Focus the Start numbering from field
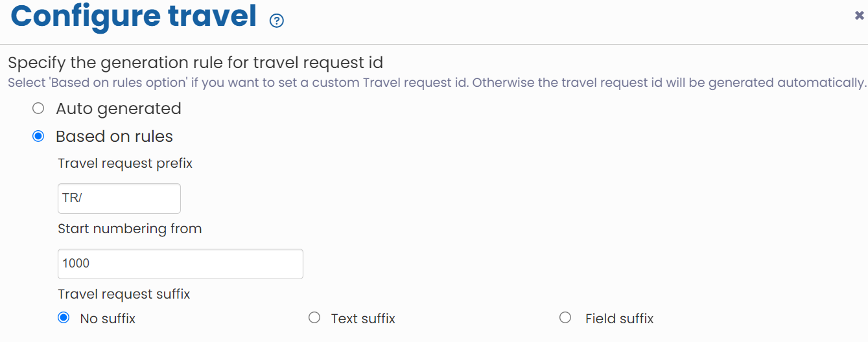 tap(180, 264)
